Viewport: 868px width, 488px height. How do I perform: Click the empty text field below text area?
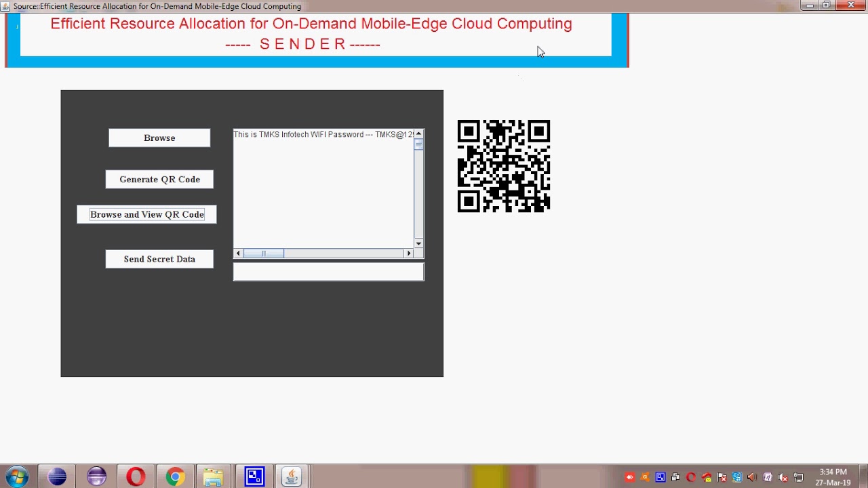point(328,272)
